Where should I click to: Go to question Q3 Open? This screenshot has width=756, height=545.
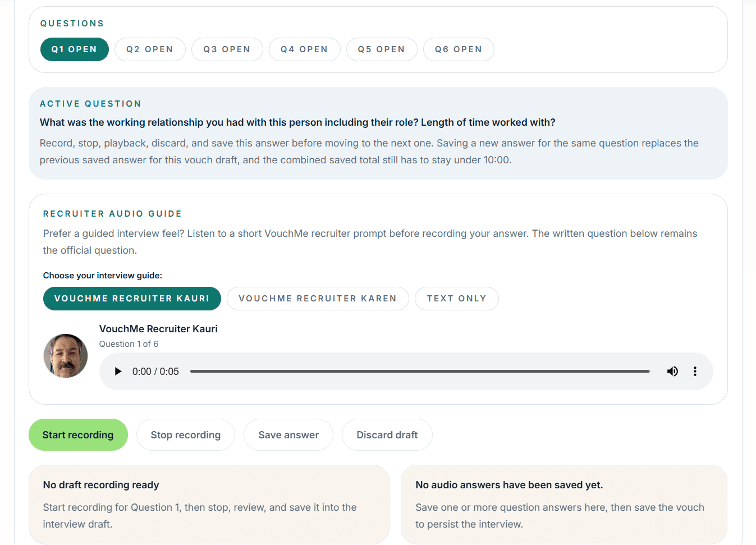click(227, 49)
